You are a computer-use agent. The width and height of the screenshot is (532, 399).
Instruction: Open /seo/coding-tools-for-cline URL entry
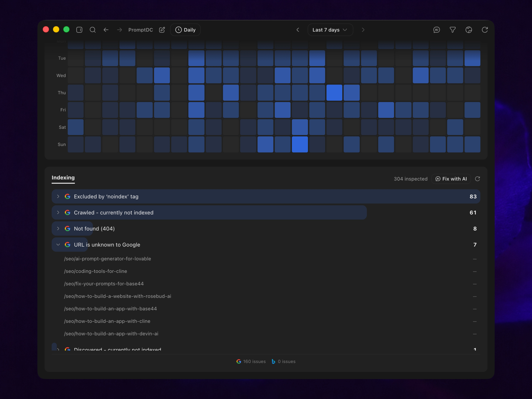click(96, 271)
